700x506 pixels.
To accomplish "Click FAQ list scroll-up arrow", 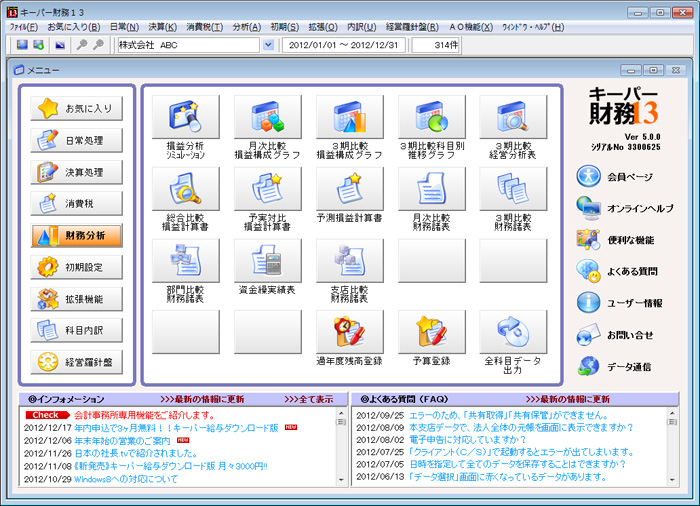I will [x=672, y=412].
